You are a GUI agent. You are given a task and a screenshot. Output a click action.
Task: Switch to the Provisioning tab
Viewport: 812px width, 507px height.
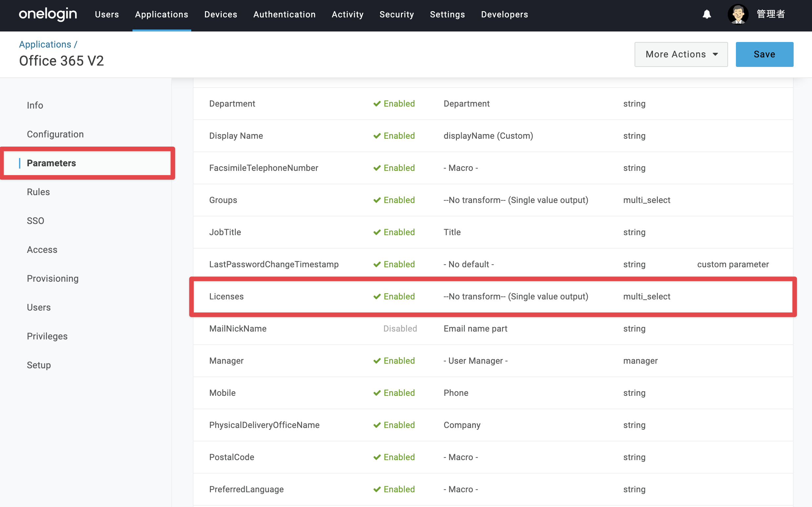[53, 278]
